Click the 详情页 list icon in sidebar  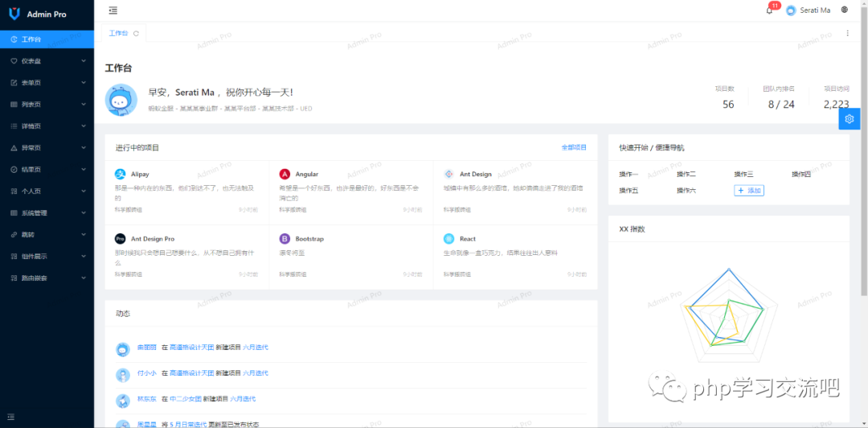point(14,126)
